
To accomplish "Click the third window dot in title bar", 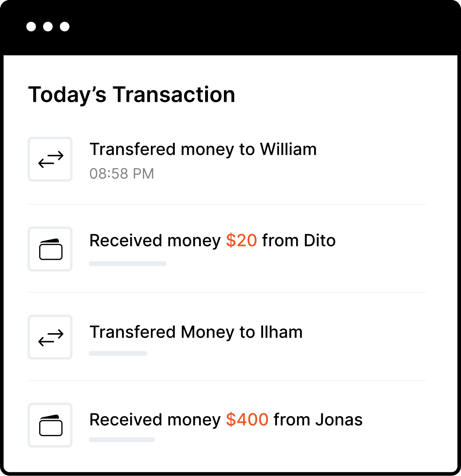I will (x=65, y=27).
